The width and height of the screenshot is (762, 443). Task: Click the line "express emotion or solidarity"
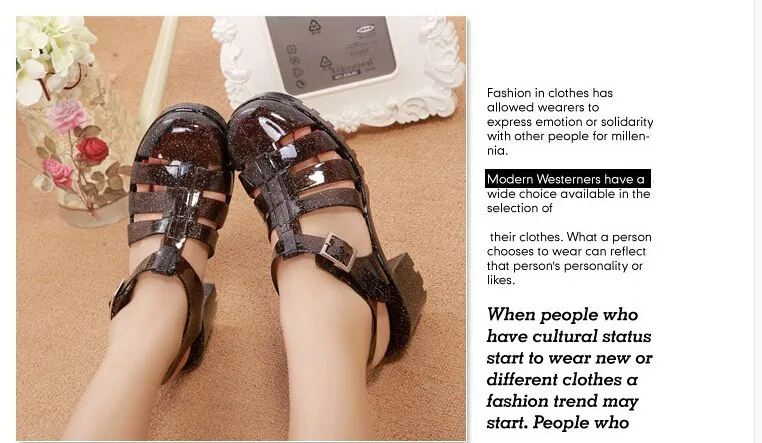click(570, 121)
